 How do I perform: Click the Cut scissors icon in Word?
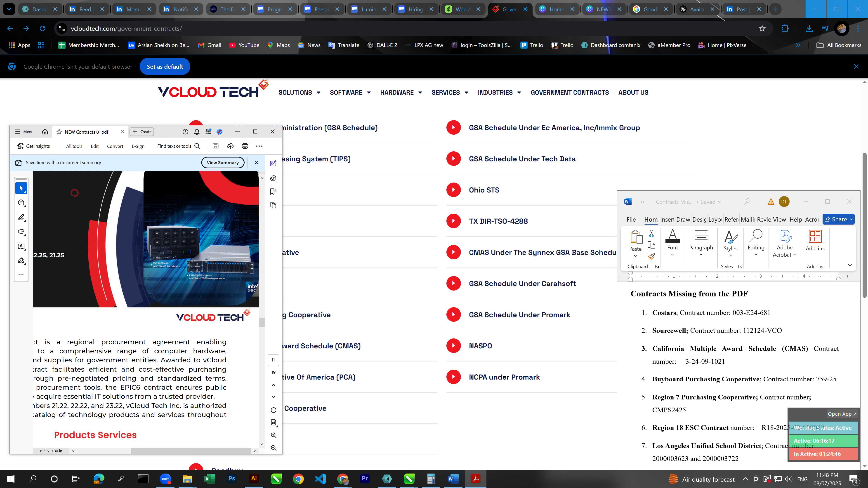(x=651, y=233)
